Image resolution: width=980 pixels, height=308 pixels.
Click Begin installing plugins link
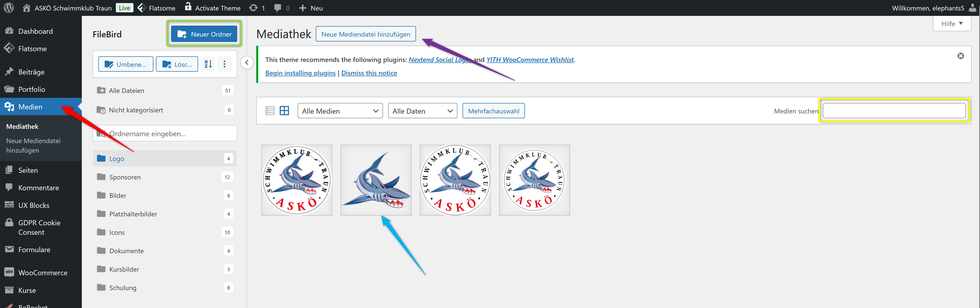(300, 73)
